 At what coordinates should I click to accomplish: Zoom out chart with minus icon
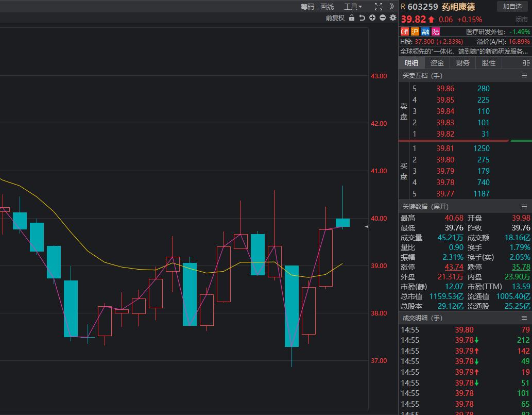(383, 18)
